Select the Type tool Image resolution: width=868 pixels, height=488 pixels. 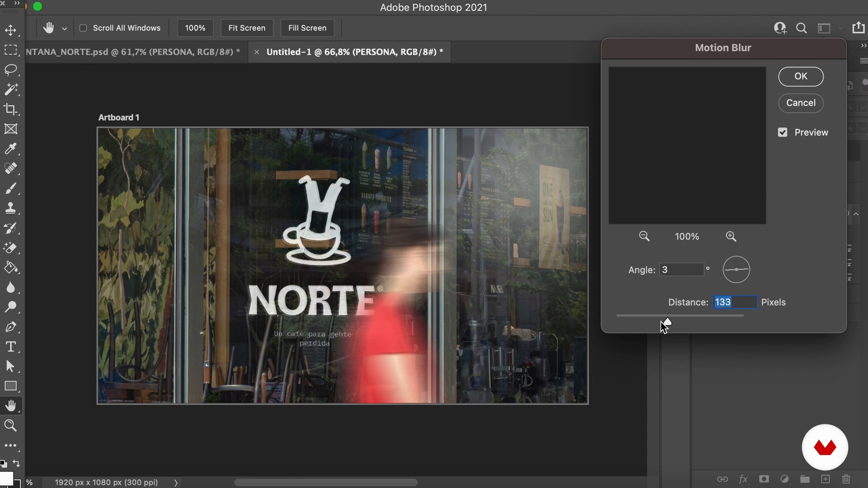point(11,347)
